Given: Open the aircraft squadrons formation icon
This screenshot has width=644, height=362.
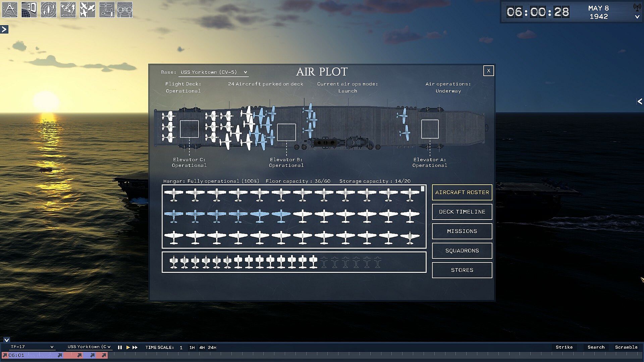Looking at the screenshot, I should point(88,10).
